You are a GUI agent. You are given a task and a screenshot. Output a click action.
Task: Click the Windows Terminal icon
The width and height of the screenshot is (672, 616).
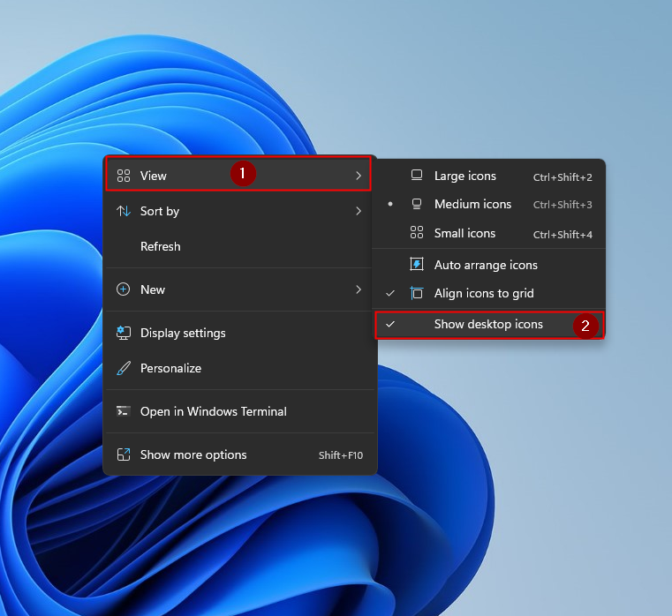point(124,411)
